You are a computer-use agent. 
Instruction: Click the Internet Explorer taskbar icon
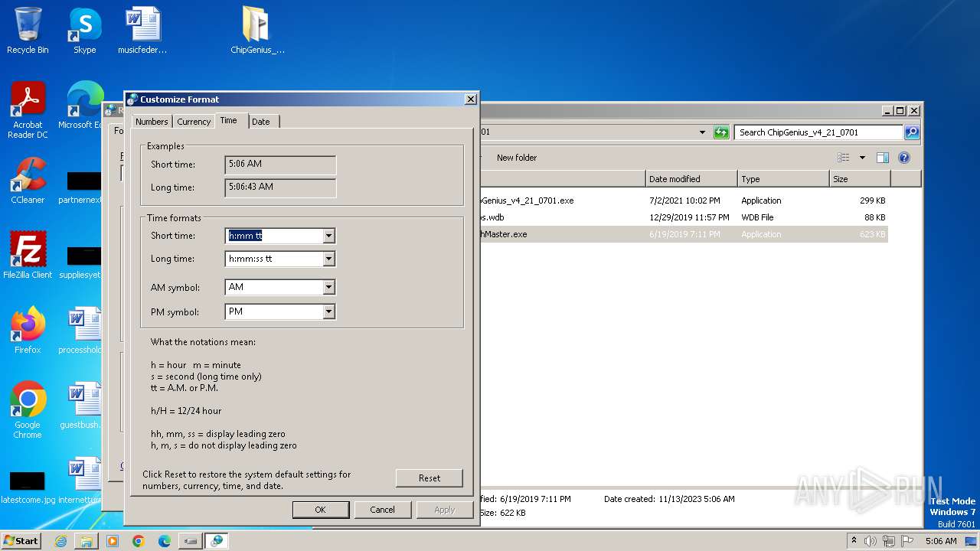pos(60,541)
